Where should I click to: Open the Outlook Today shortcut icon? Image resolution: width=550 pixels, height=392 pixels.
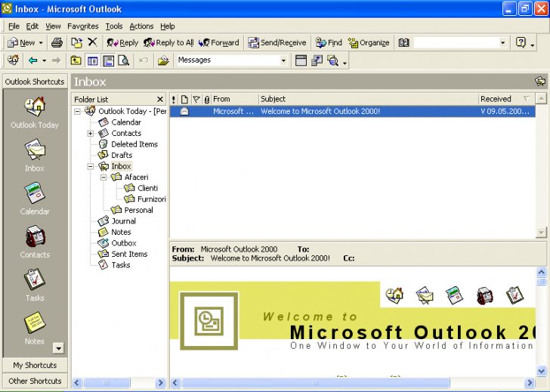coord(35,106)
